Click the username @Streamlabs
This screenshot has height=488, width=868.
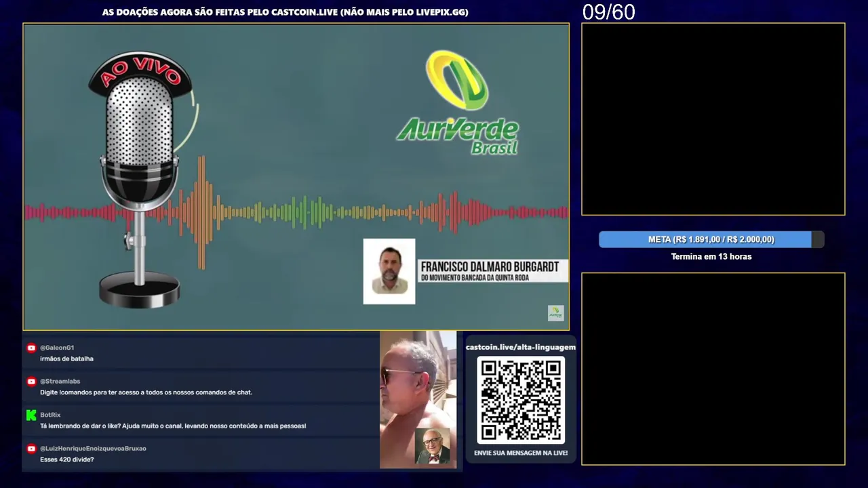60,382
